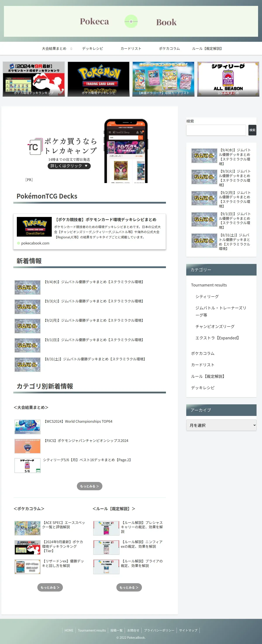Expand the 大会結果まとめ submenu arrow
This screenshot has height=644, width=262.
pos(71,49)
